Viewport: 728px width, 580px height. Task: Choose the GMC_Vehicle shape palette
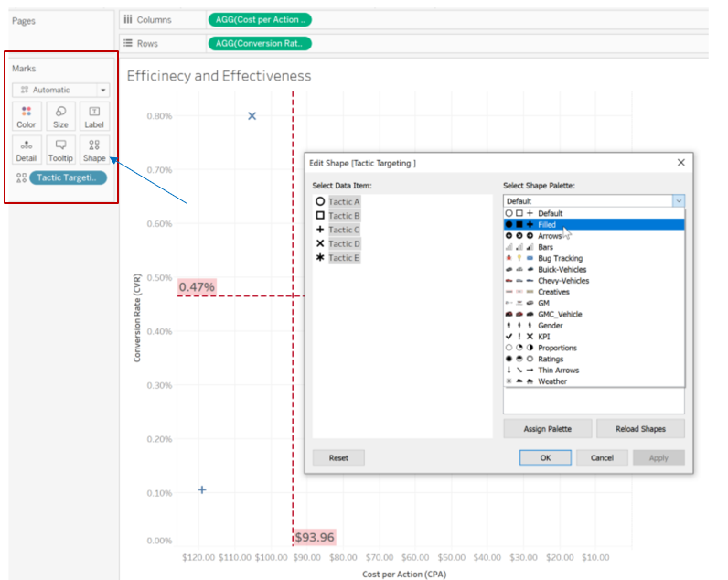click(594, 314)
